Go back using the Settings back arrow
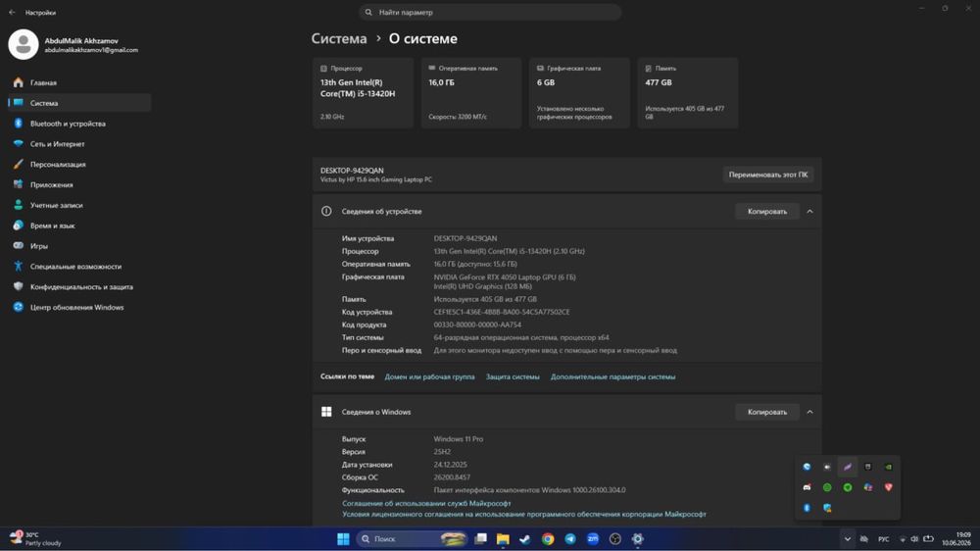The image size is (980, 551). [12, 12]
